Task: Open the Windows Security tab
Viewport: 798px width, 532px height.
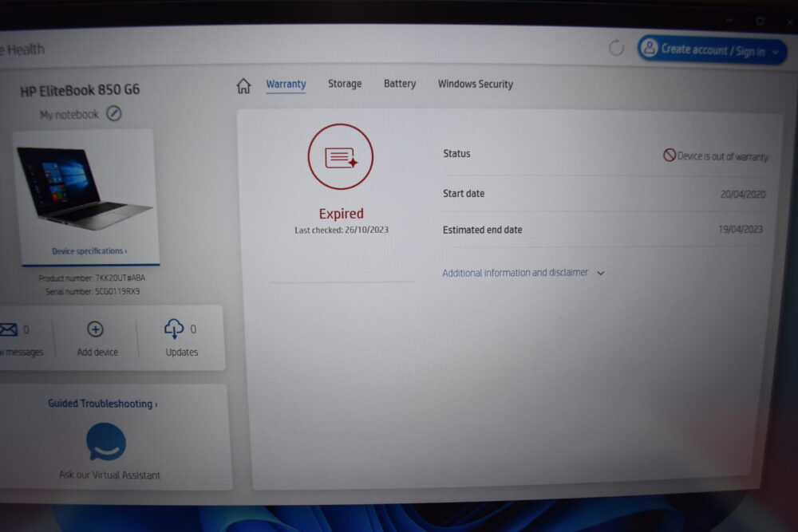Action: point(476,84)
